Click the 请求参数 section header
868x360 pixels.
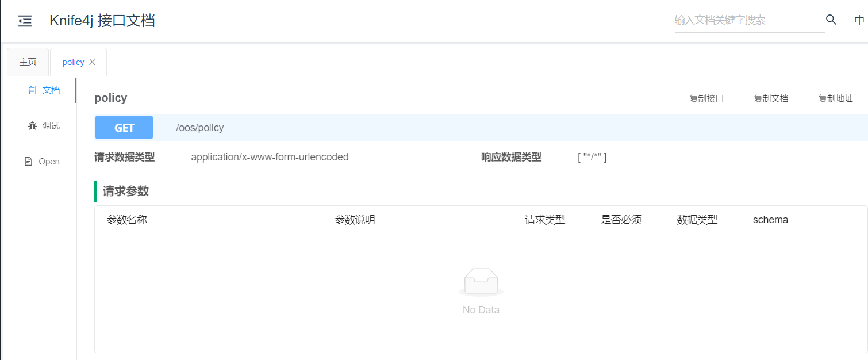127,190
